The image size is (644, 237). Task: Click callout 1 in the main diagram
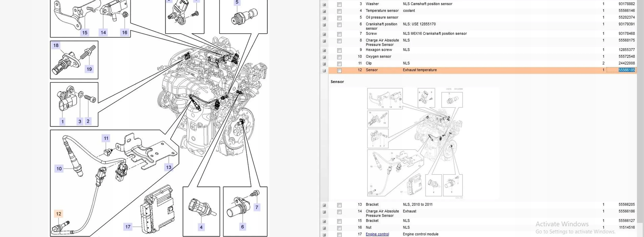(62, 121)
